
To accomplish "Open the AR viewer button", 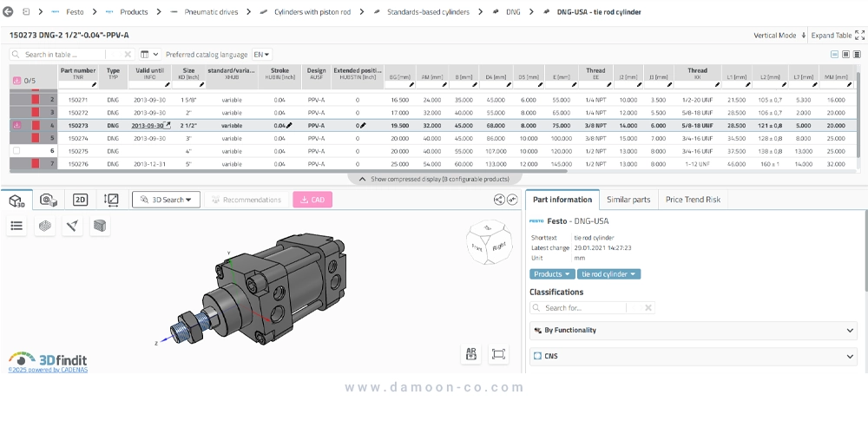I will [x=471, y=353].
